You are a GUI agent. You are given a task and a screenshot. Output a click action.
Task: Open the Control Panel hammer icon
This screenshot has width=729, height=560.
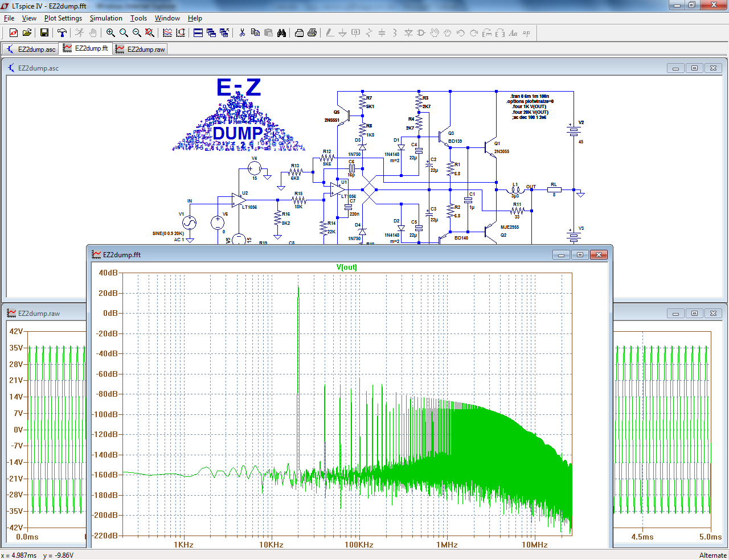pyautogui.click(x=62, y=33)
